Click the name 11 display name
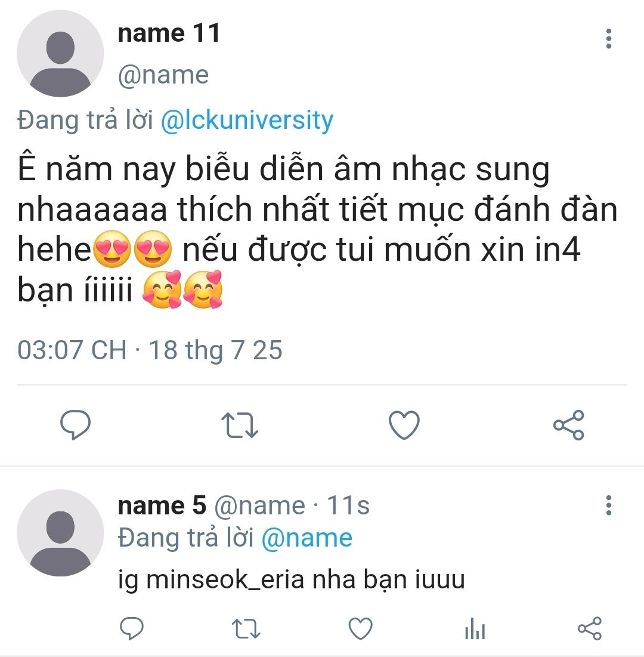The height and width of the screenshot is (657, 644). pos(169,33)
